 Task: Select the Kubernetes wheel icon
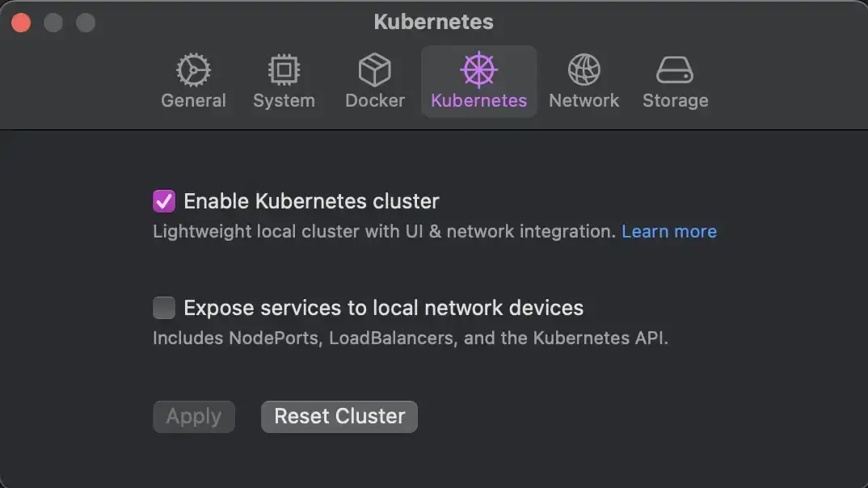(478, 70)
